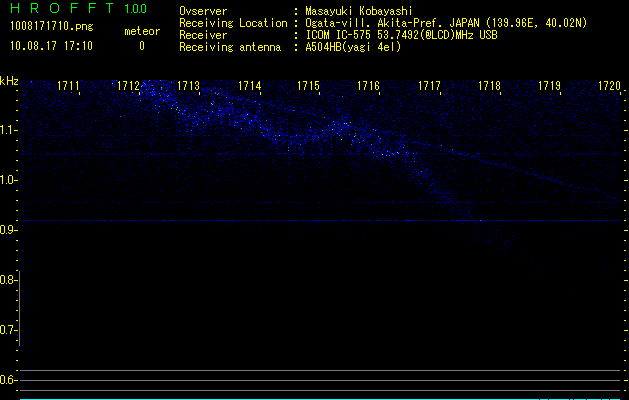Viewport: 629px width, 400px height.
Task: Click the 1720 time marker
Action: point(609,86)
